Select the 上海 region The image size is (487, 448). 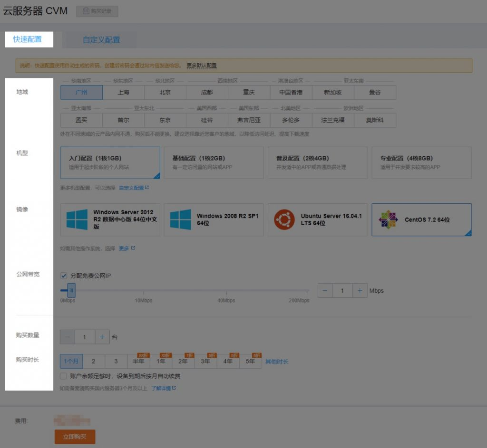click(x=123, y=93)
